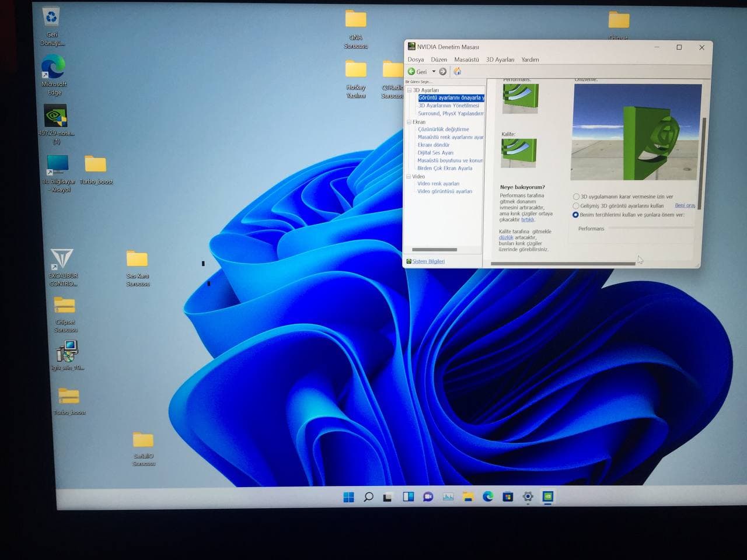
Task: Open the 3D Ayarları menu
Action: coord(500,60)
